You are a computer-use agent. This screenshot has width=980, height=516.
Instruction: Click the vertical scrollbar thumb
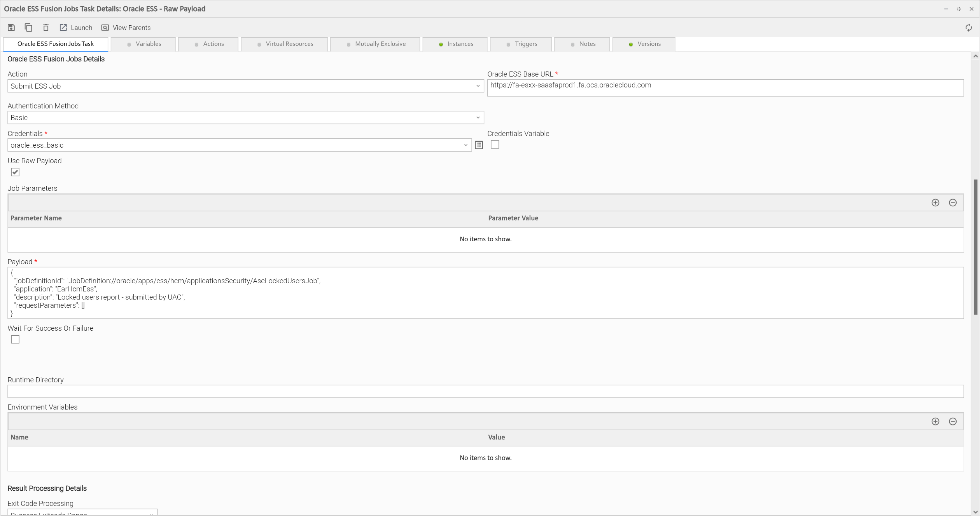(x=975, y=247)
